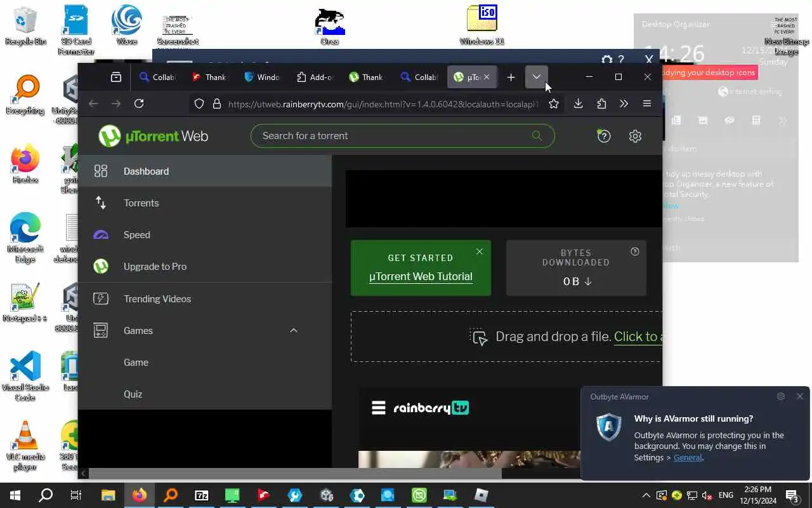Open settings gear in Outbyte AVarmor notification
This screenshot has height=508, width=812.
point(781,396)
